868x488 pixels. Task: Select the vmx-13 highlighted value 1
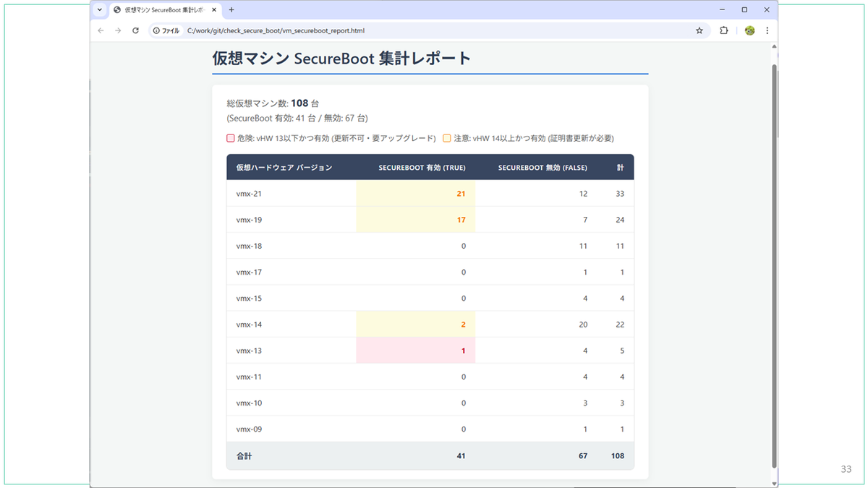pos(463,351)
